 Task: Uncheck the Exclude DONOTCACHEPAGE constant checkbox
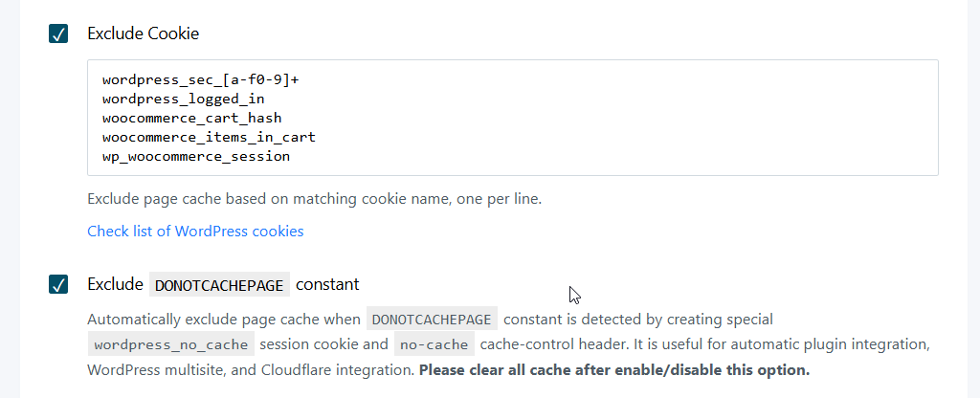click(58, 284)
